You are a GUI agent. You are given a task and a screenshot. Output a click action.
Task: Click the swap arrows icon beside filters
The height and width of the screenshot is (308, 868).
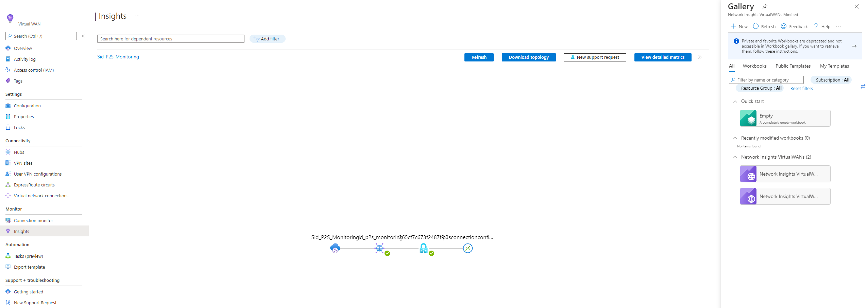[x=863, y=87]
